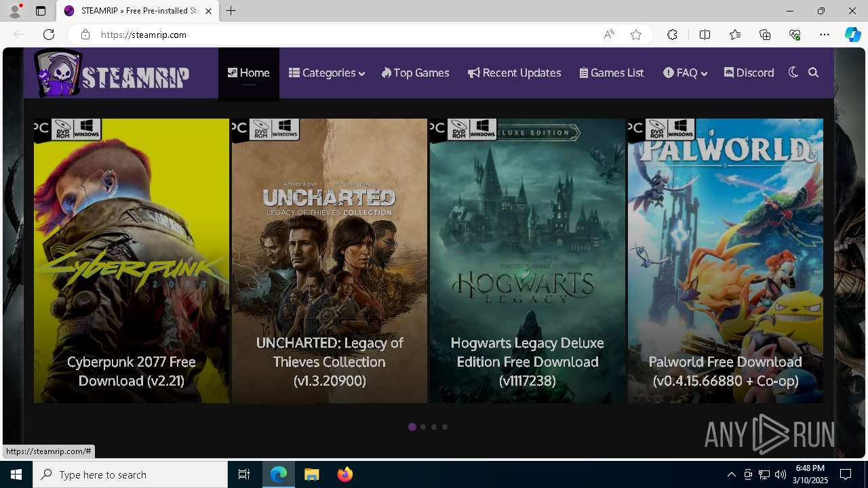
Task: Click the address bar URL
Action: [x=144, y=35]
